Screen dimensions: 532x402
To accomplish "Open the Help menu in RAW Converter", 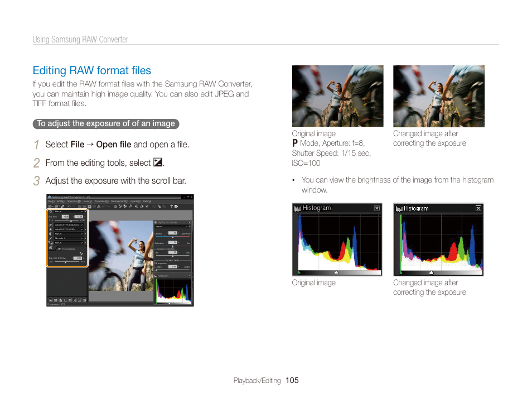I will (147, 201).
